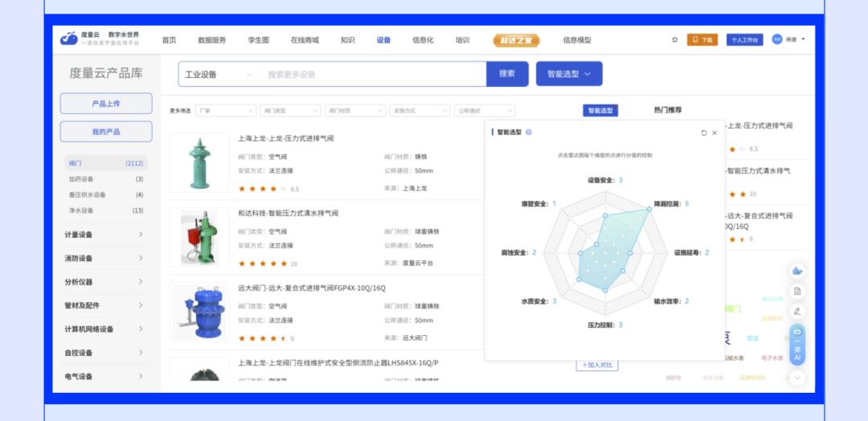The width and height of the screenshot is (868, 421).
Task: Click the 压力控制 radar axis point
Action: click(605, 290)
